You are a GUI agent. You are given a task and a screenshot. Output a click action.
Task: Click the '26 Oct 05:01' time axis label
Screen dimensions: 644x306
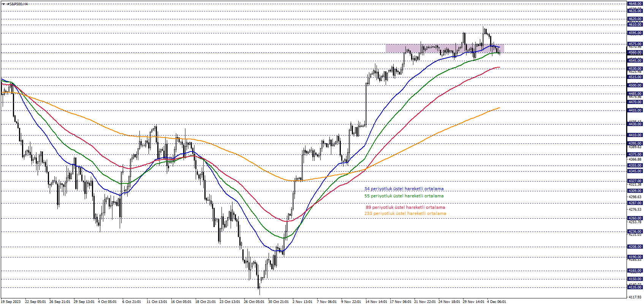pos(254,302)
